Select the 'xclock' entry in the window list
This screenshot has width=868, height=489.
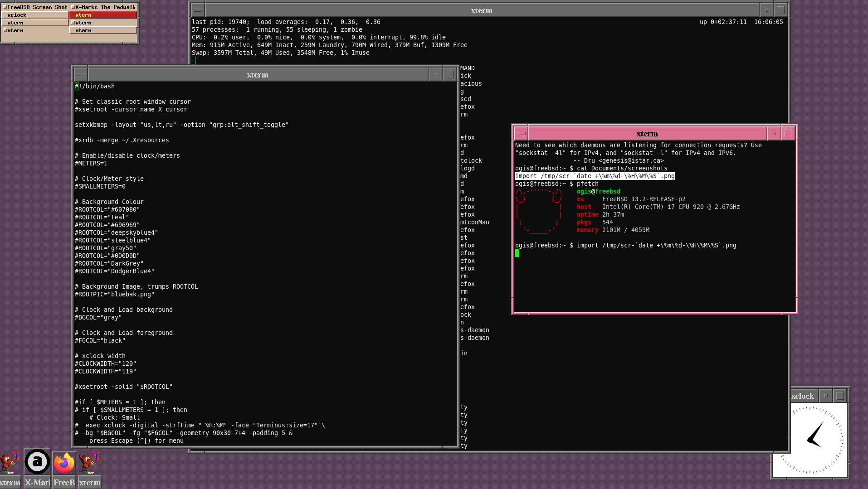pos(35,15)
